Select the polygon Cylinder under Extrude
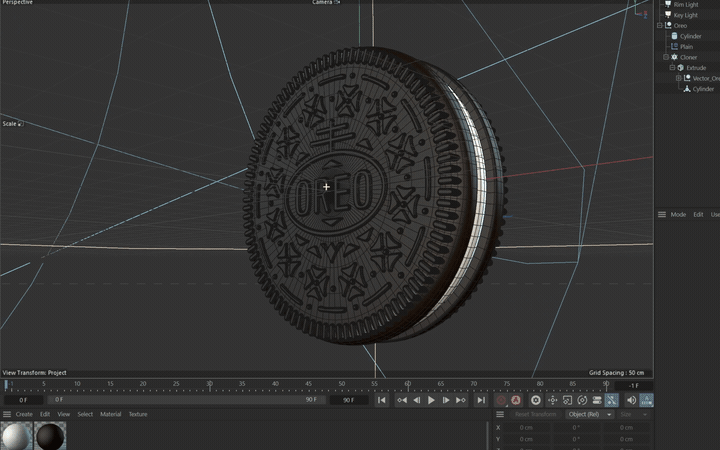The height and width of the screenshot is (450, 720). [x=703, y=89]
